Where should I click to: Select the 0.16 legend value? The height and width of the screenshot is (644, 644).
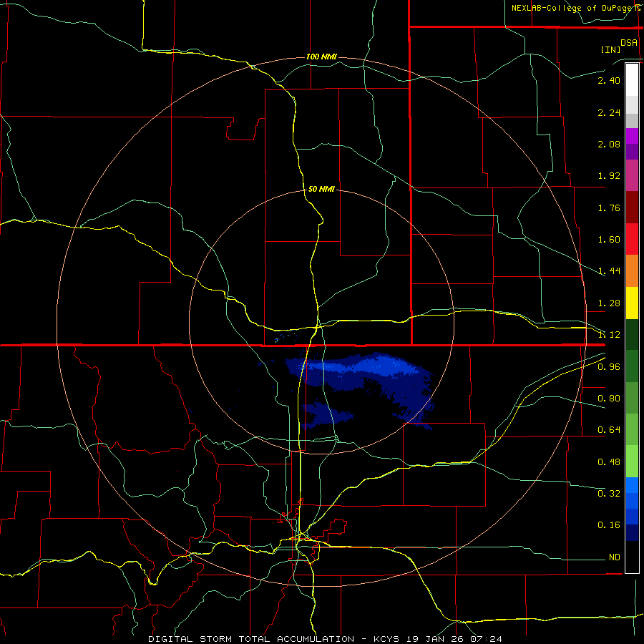[x=609, y=525]
